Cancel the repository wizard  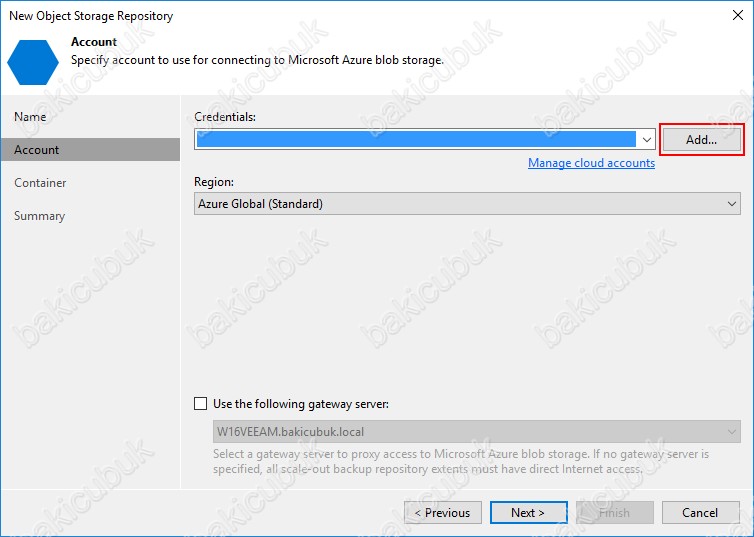[701, 512]
